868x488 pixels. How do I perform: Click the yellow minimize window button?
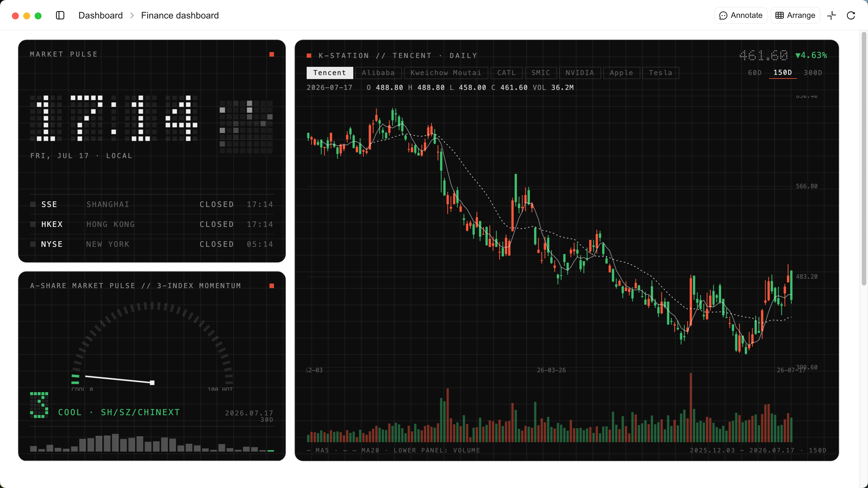(x=27, y=16)
